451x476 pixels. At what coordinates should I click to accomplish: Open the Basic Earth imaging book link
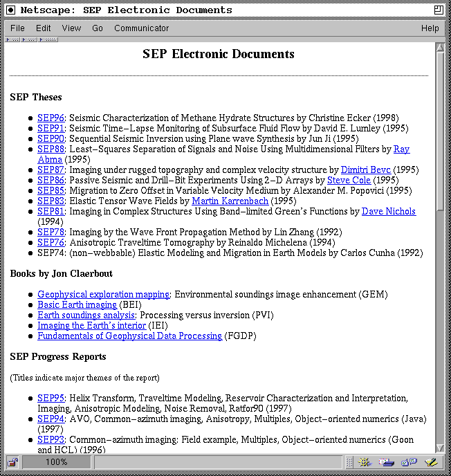[77, 304]
